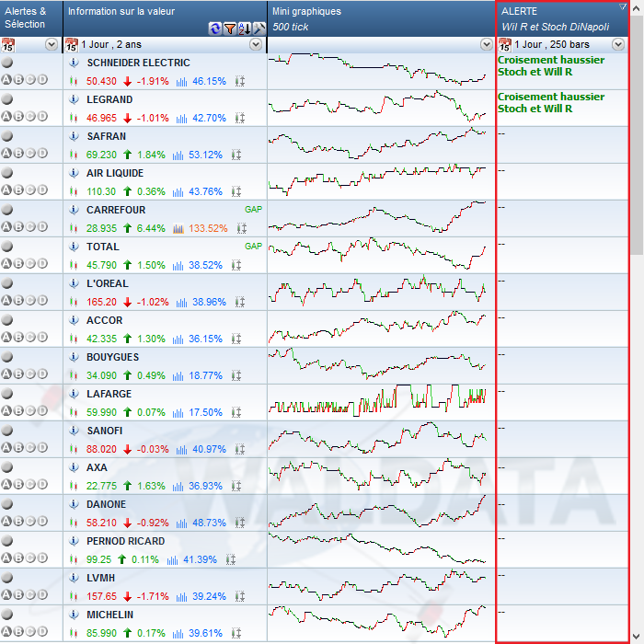Toggle alert circle for LEGRAND
Image resolution: width=644 pixels, height=644 pixels.
pos(7,99)
